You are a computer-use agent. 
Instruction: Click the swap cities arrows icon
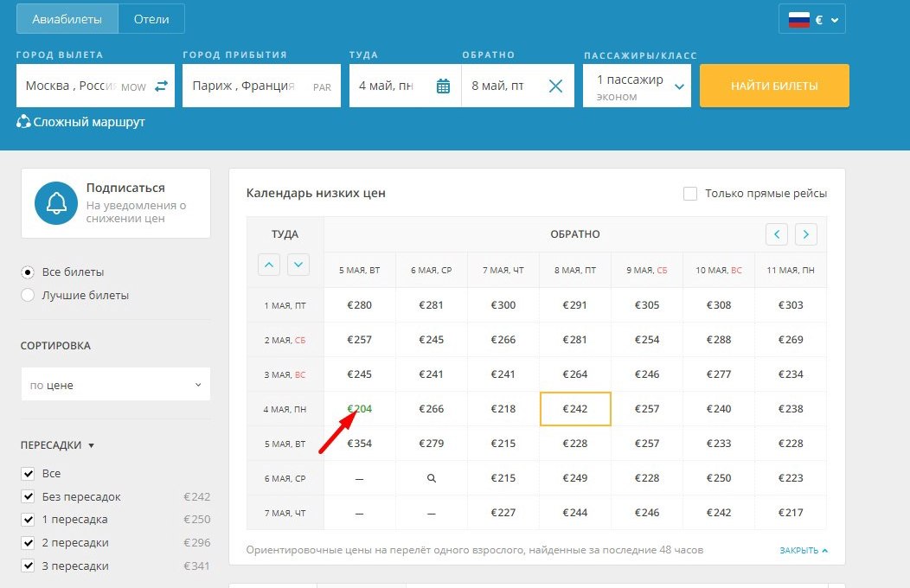[161, 86]
